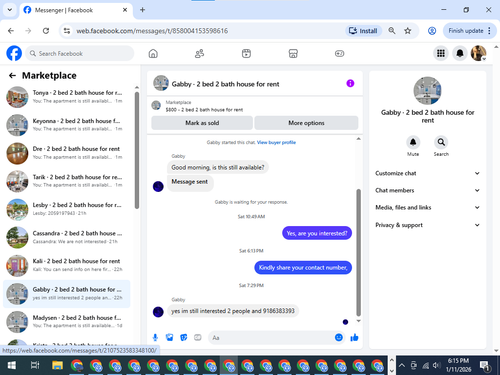Click the browser address bar URL
The width and height of the screenshot is (500, 375).
[x=152, y=31]
